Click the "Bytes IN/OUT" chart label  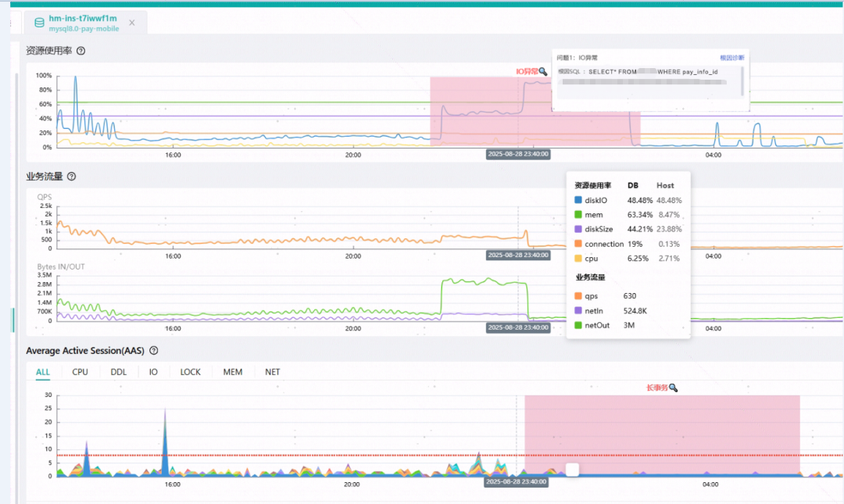(x=61, y=266)
